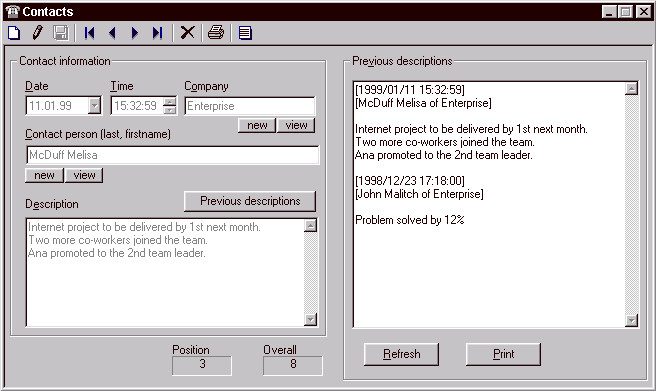Click inside the Description text area

pos(165,272)
